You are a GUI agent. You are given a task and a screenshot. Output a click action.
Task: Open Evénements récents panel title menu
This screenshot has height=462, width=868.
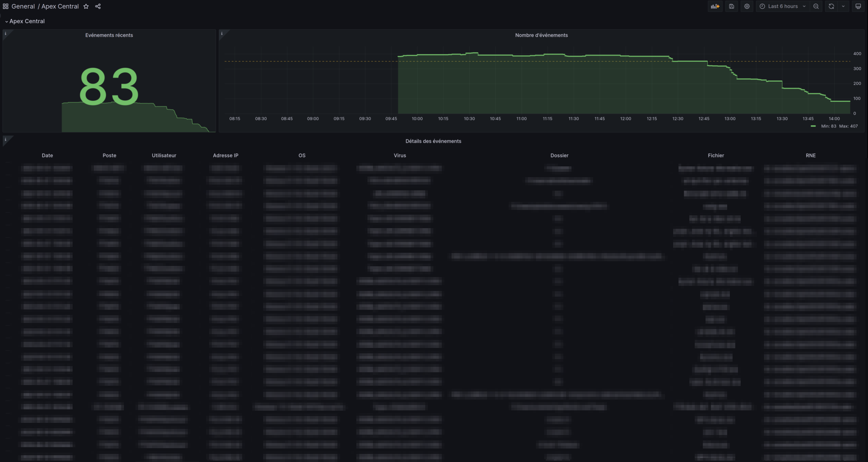[x=109, y=35]
